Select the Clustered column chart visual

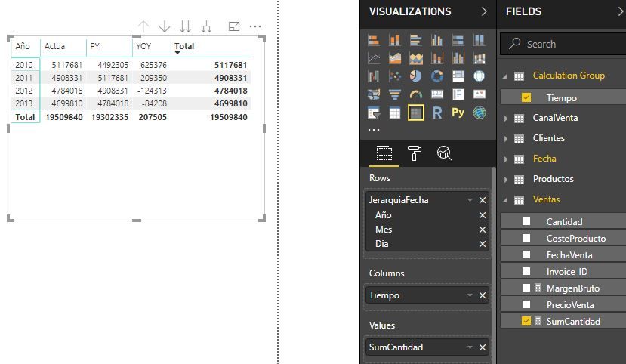tap(436, 40)
